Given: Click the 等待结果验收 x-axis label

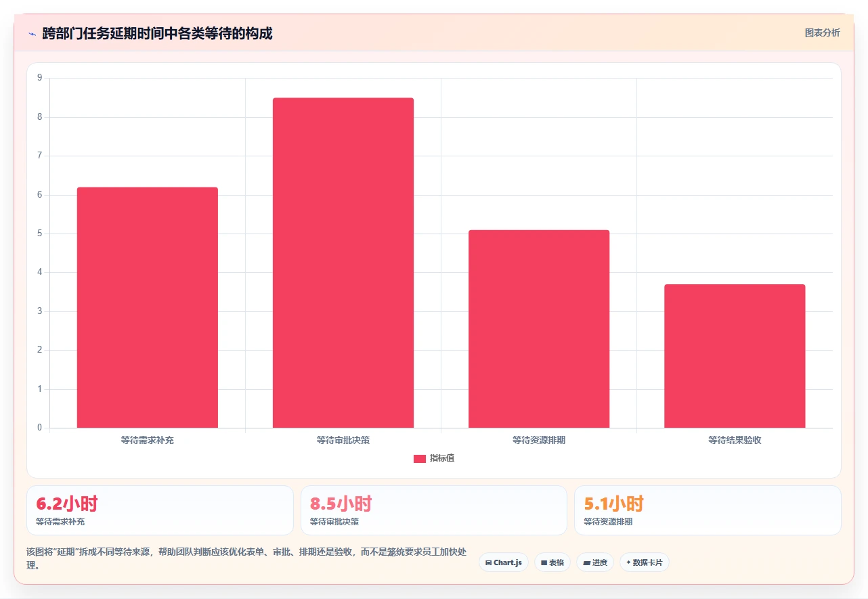Looking at the screenshot, I should pyautogui.click(x=735, y=440).
